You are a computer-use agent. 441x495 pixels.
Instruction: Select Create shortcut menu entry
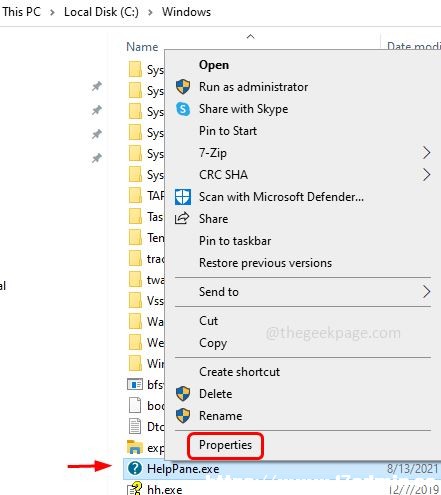239,372
